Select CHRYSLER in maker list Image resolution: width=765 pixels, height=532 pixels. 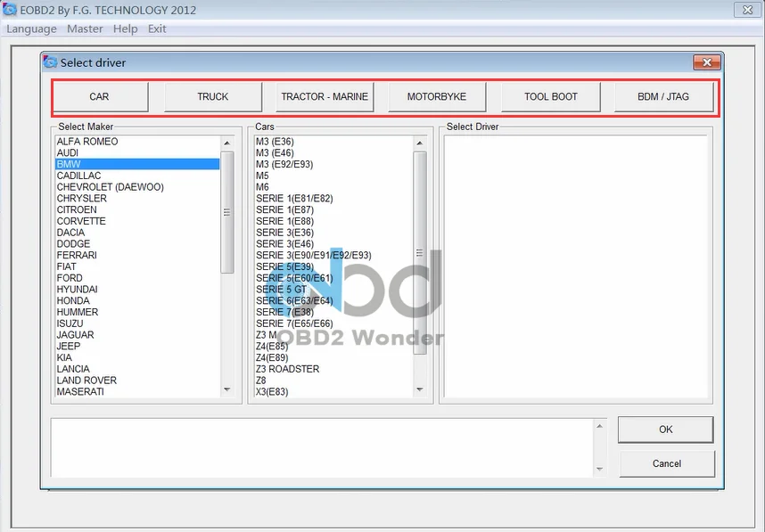coord(137,199)
